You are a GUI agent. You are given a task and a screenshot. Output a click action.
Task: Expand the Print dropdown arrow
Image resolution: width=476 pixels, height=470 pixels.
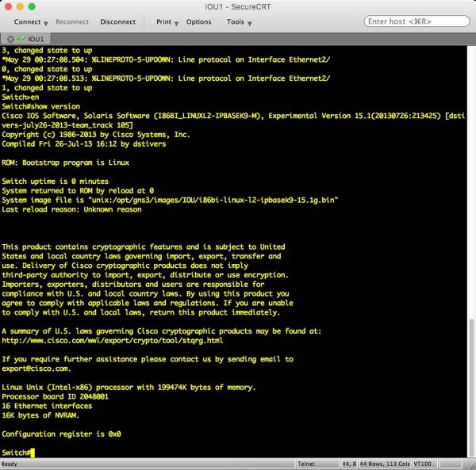click(x=176, y=23)
